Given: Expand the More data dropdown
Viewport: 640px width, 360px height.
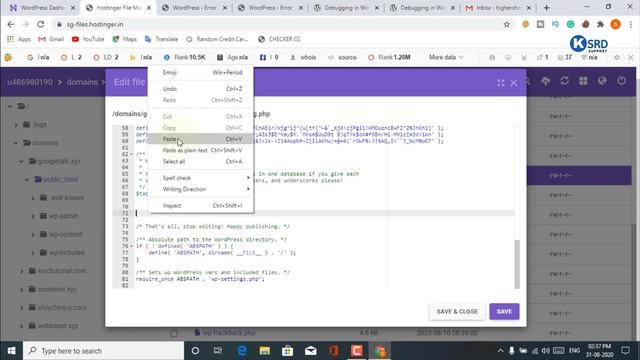Looking at the screenshot, I should (x=446, y=58).
